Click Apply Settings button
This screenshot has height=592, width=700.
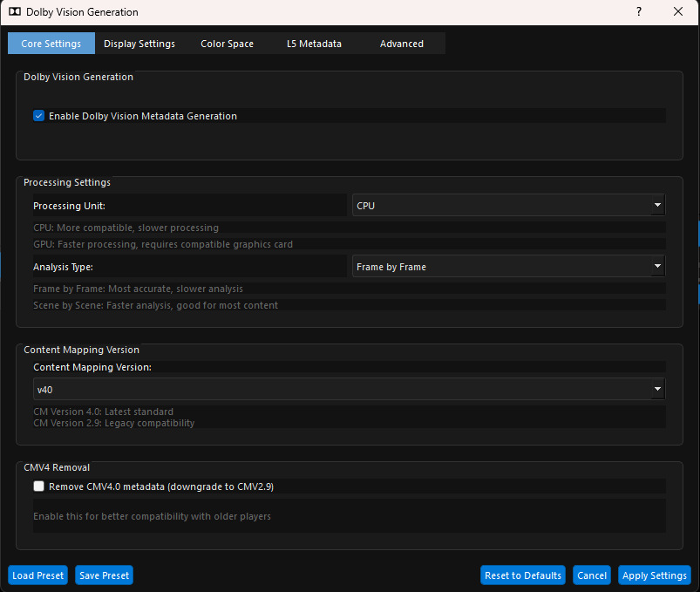655,575
